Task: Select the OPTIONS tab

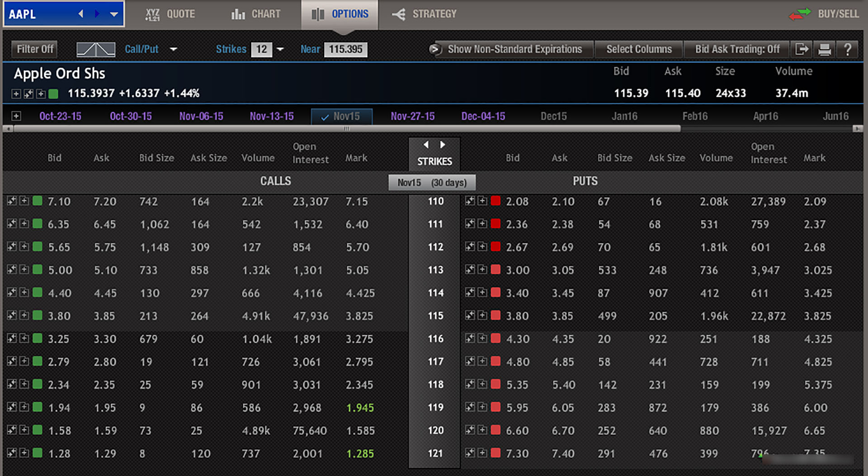Action: click(x=340, y=14)
